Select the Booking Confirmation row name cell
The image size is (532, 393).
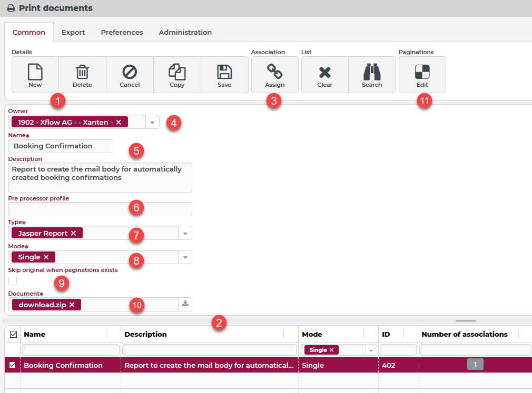63,365
